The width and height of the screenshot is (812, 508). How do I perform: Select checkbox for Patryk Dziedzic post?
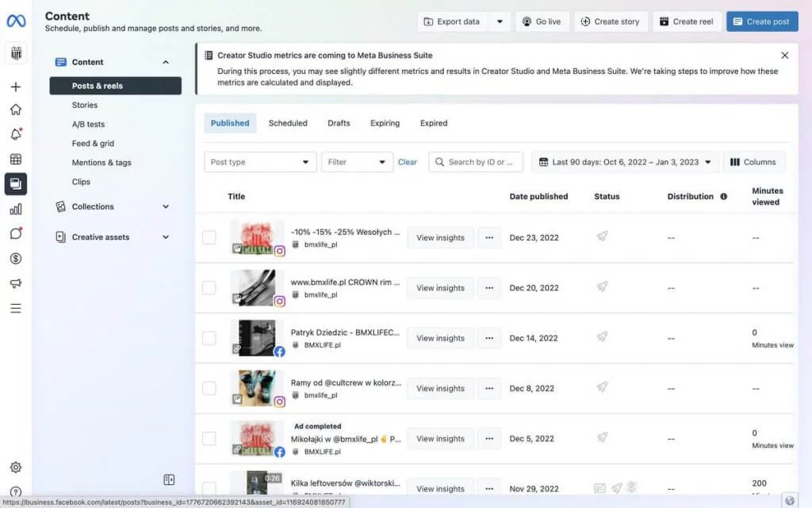209,338
